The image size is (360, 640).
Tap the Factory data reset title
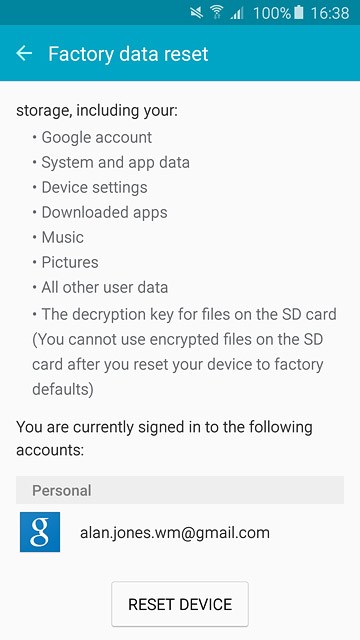pyautogui.click(x=128, y=54)
